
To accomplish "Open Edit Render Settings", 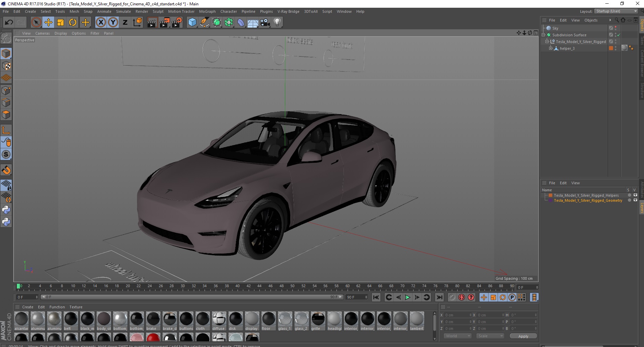I will pos(177,23).
